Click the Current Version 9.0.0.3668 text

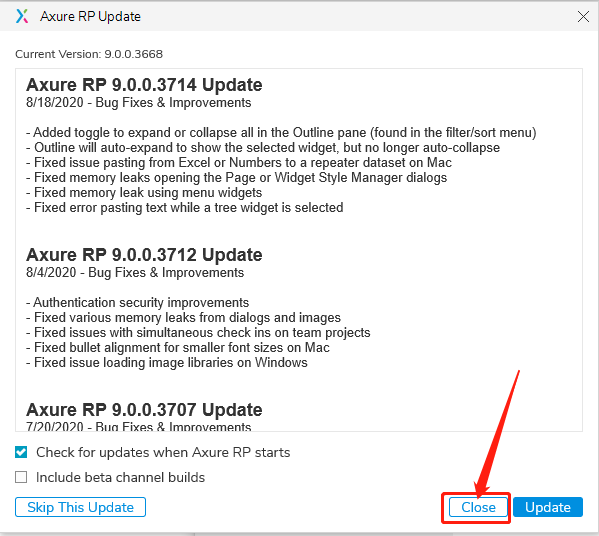point(89,54)
